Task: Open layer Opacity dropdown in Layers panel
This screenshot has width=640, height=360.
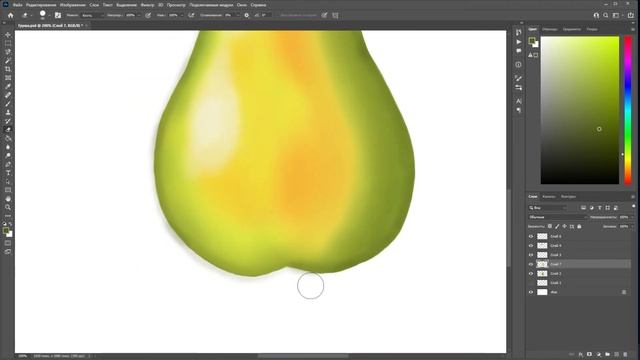Action: tap(633, 217)
